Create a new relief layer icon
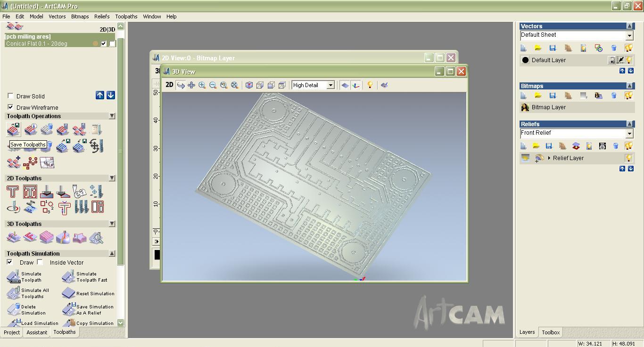The width and height of the screenshot is (644, 347). (x=523, y=146)
